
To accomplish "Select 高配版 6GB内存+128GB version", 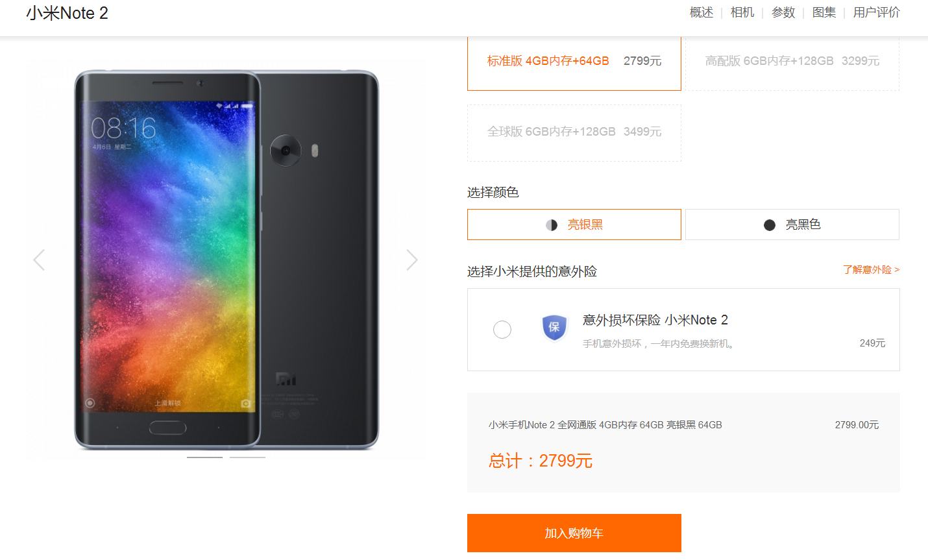I will click(x=792, y=61).
